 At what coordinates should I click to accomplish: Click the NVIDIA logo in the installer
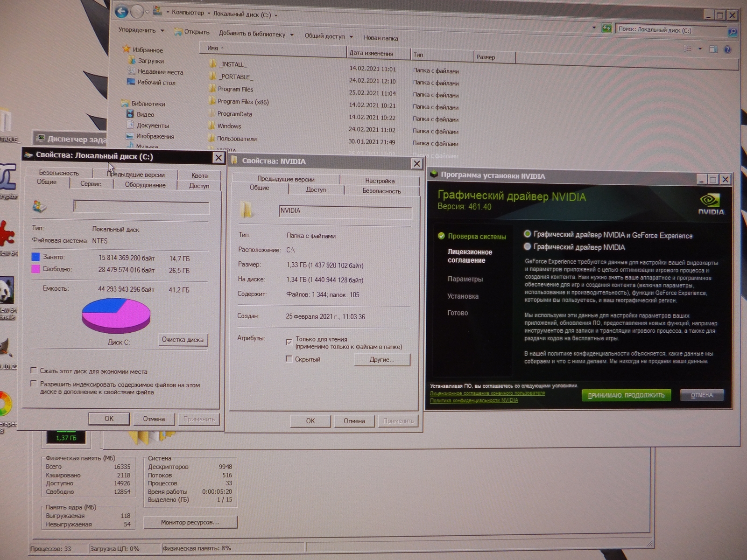[711, 204]
